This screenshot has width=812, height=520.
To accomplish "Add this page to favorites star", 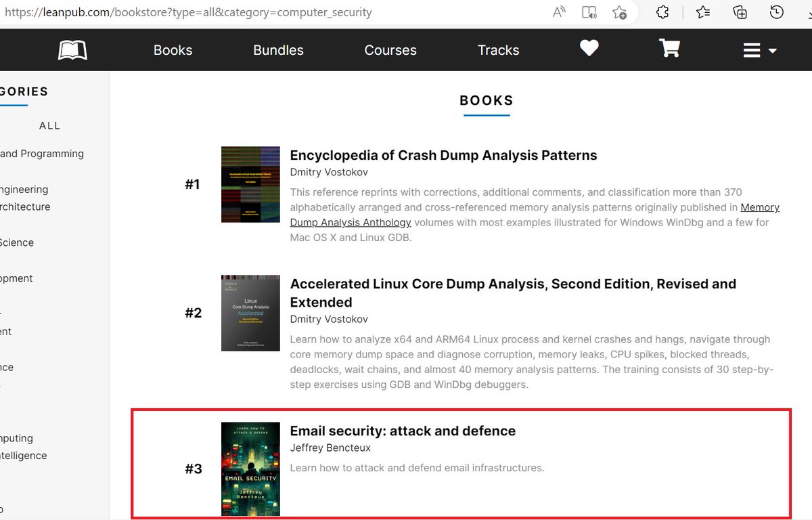I will click(619, 12).
